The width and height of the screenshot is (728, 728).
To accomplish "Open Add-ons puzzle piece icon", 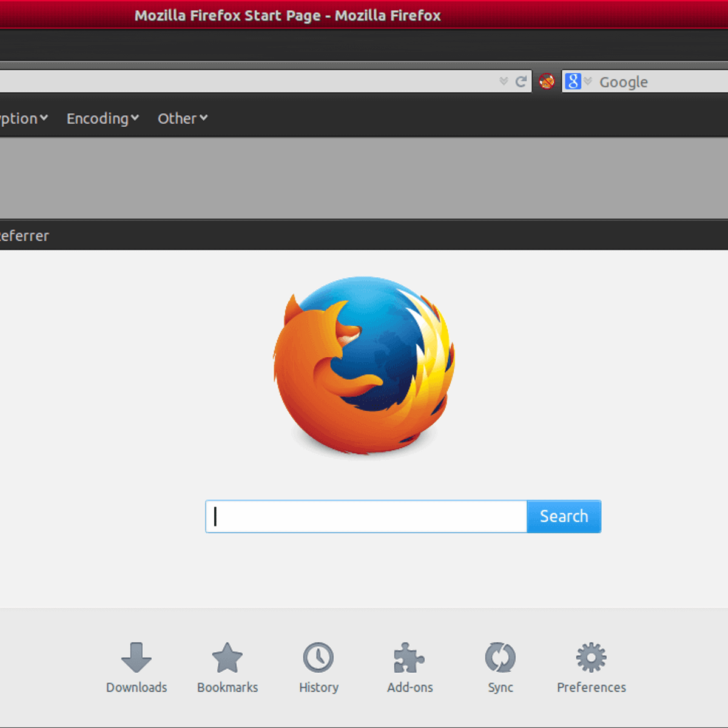I will [x=409, y=658].
